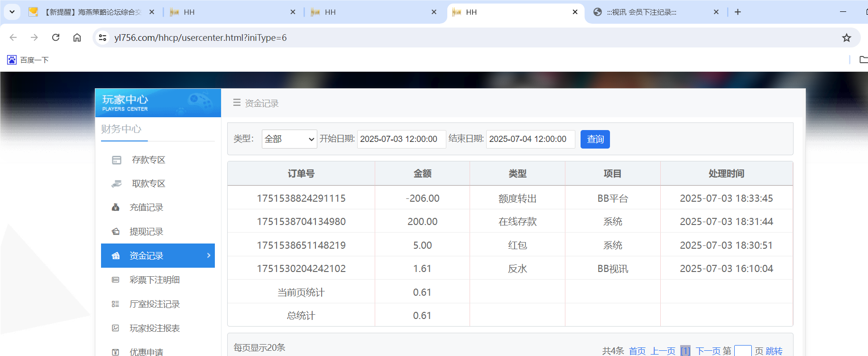
Task: Click the 提现记录 sidebar icon
Action: [115, 232]
